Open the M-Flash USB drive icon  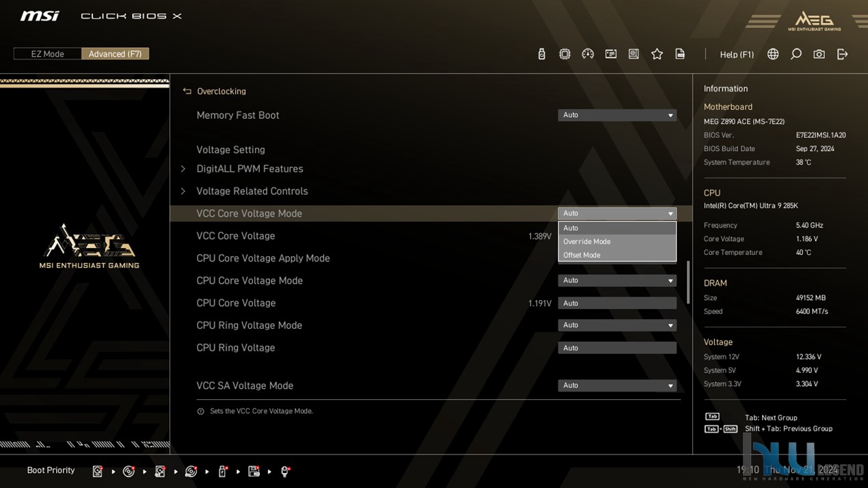541,54
